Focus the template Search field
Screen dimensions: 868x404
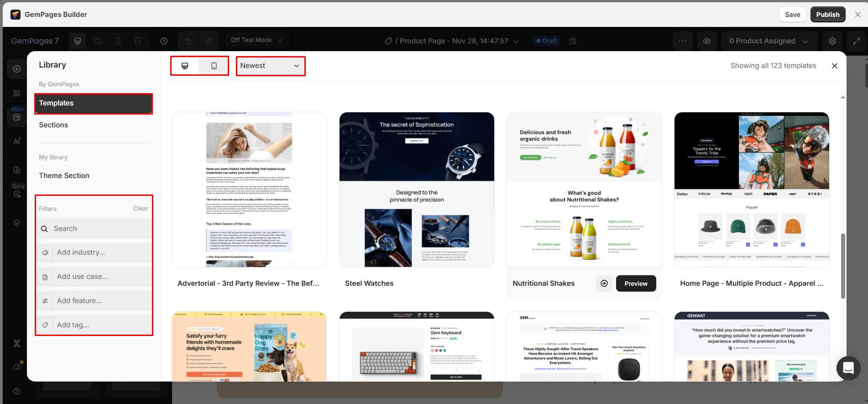[x=94, y=229]
